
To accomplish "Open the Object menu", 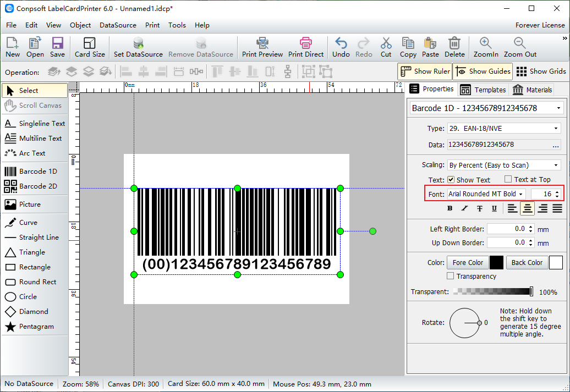I will (x=80, y=25).
